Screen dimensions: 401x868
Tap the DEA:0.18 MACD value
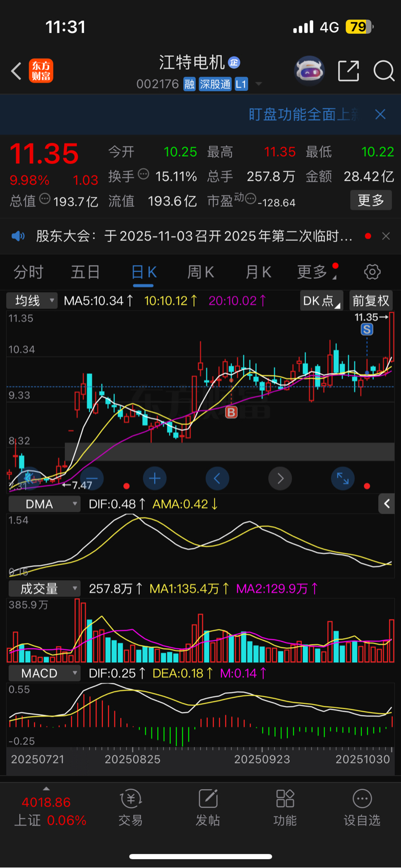pos(183,673)
